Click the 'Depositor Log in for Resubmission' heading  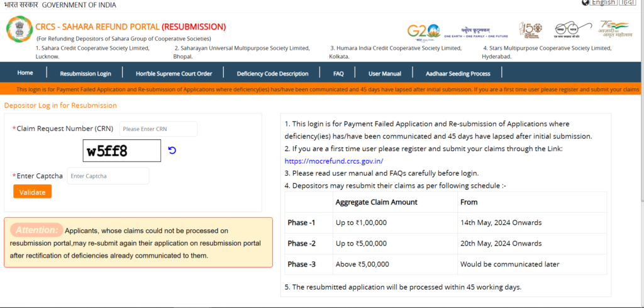(60, 105)
